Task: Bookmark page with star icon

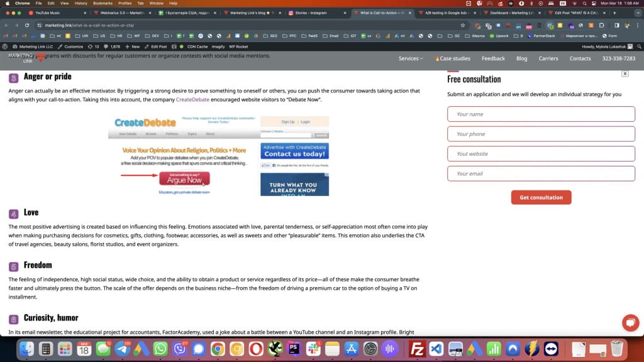Action: coord(463,25)
